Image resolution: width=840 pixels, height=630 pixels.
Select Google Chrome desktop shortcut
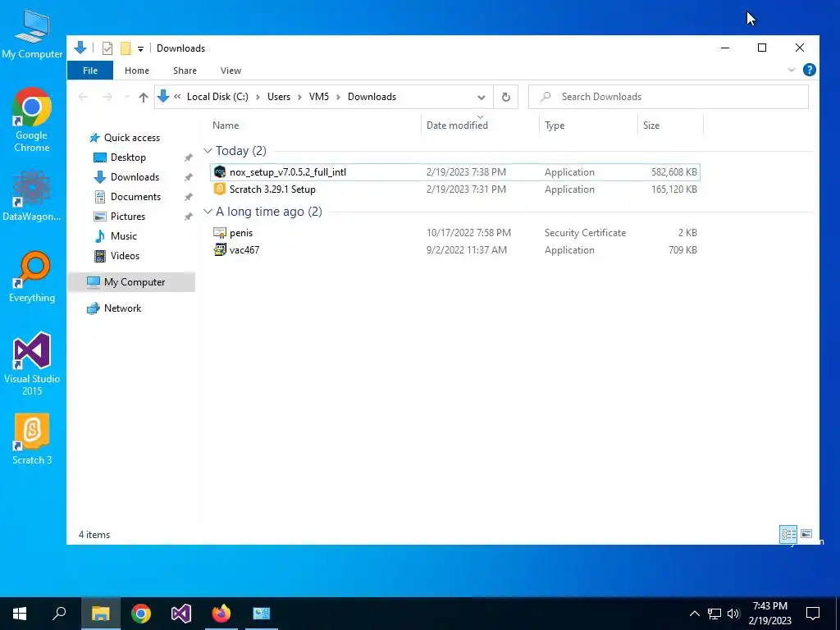(x=32, y=120)
